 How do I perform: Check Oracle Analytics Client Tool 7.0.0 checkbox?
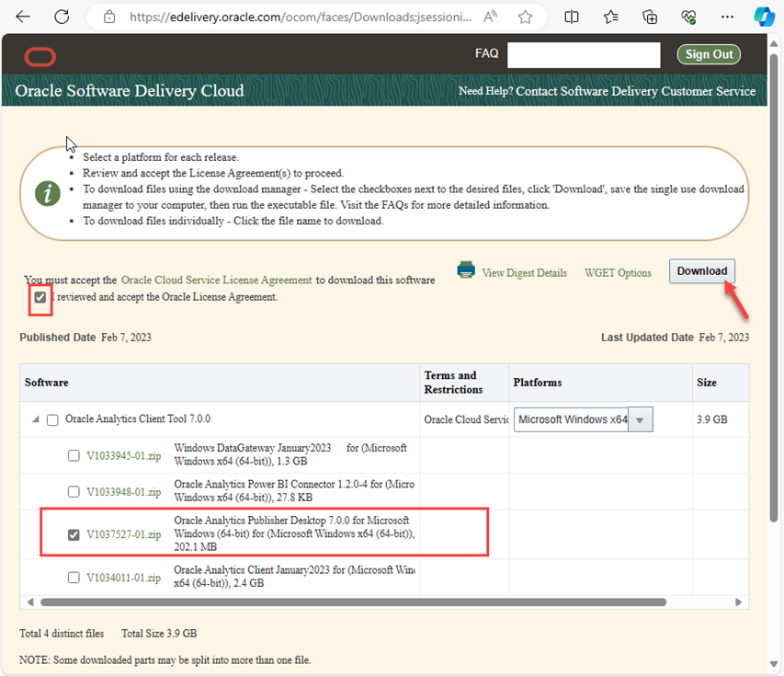(52, 419)
